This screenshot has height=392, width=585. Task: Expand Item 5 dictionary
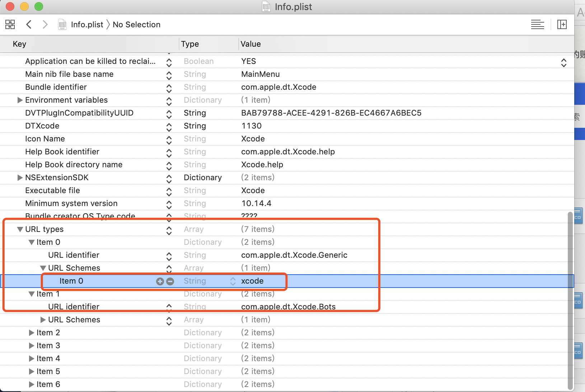click(32, 371)
